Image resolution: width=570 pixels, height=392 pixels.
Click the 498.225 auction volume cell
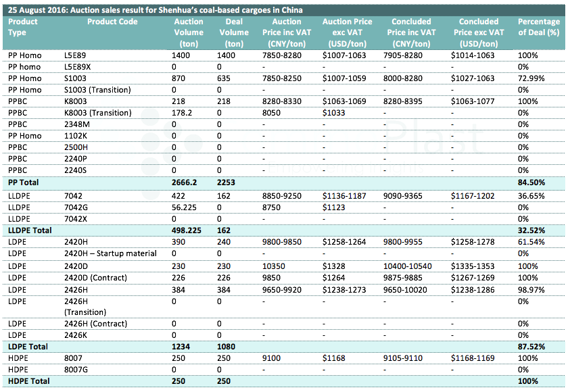(x=189, y=231)
